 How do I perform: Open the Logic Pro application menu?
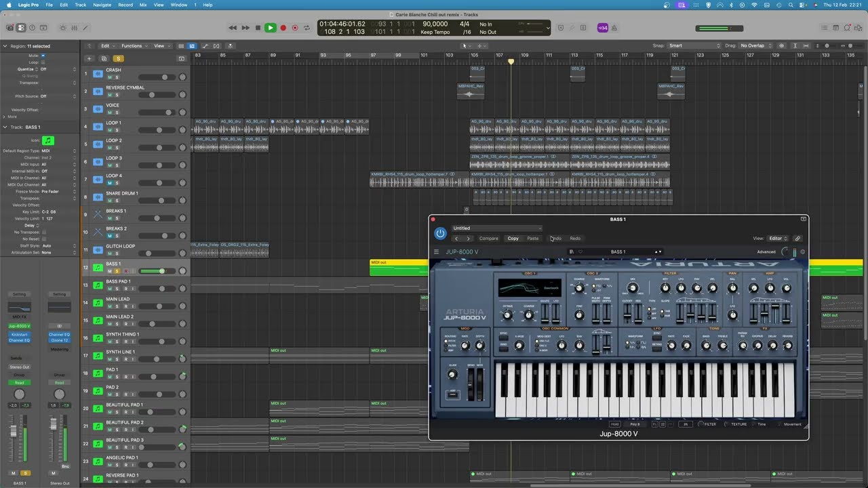(28, 5)
